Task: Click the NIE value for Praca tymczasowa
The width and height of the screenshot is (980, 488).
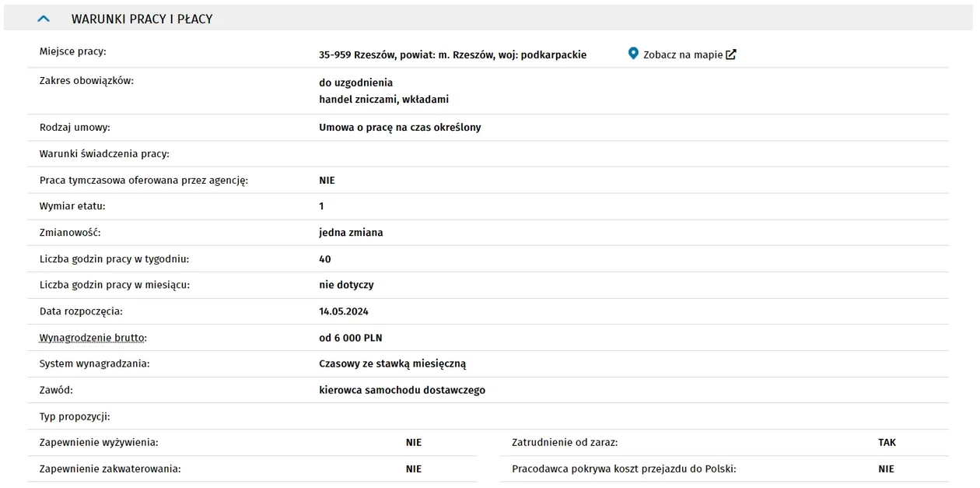Action: (x=327, y=180)
